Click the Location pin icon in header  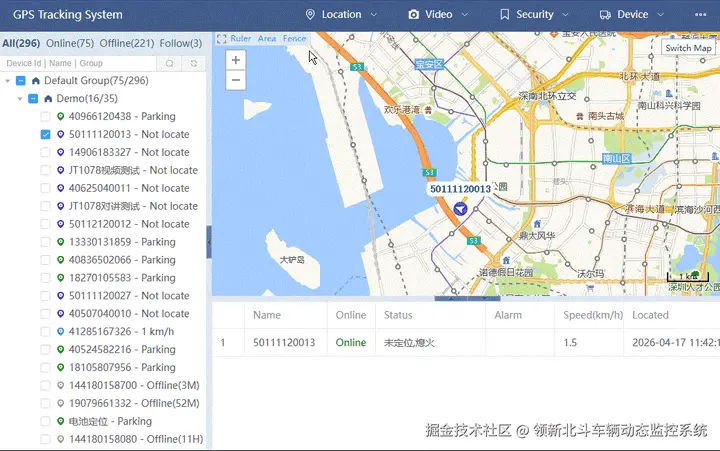[x=310, y=15]
